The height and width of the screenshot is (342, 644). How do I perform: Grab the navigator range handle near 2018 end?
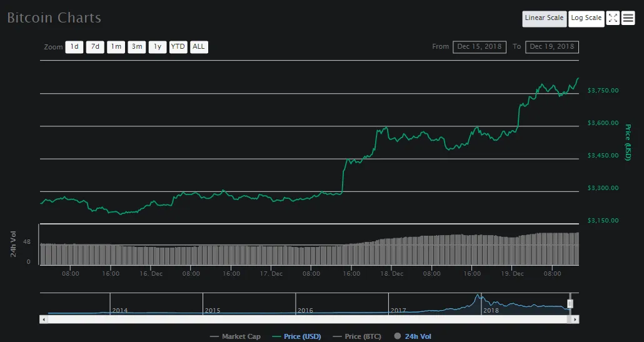coord(570,304)
